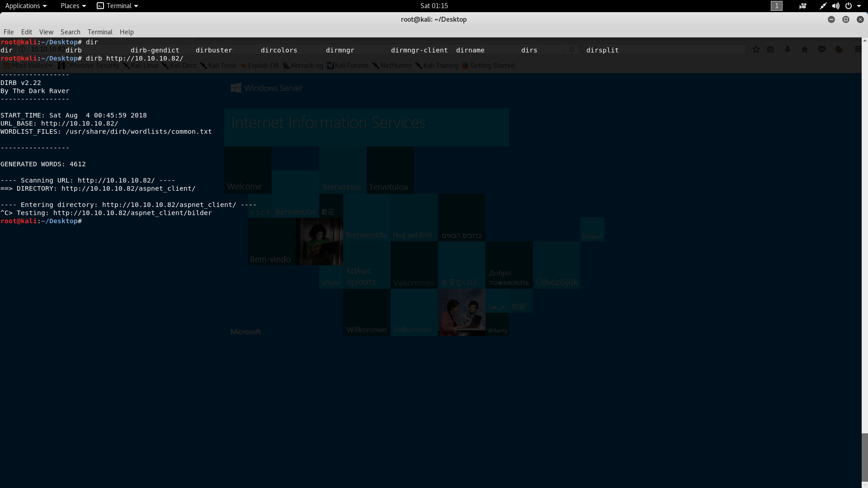Image resolution: width=868 pixels, height=488 pixels.
Task: Open the tray chevron dropdown next to power icon
Action: [860, 6]
